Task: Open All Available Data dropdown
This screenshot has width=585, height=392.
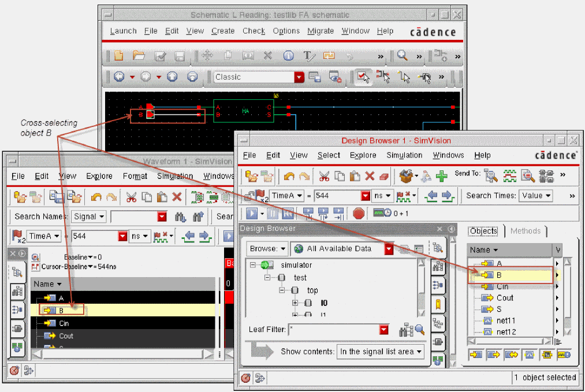Action: click(x=389, y=249)
